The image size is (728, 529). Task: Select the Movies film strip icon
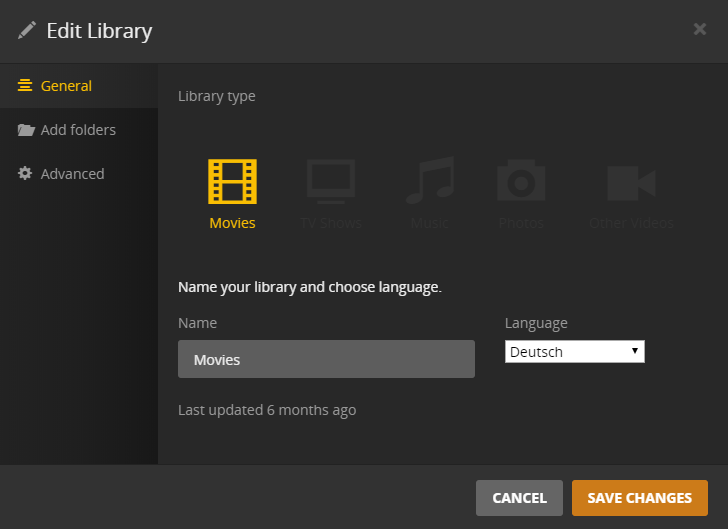click(x=232, y=182)
